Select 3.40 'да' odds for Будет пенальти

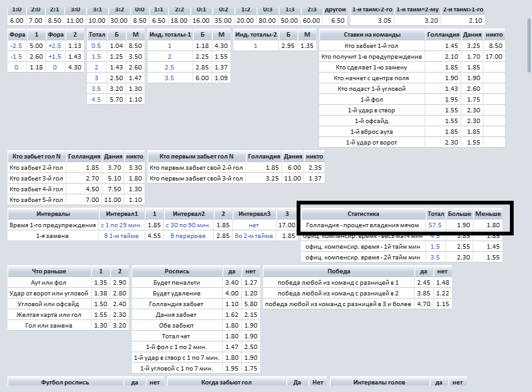point(232,283)
